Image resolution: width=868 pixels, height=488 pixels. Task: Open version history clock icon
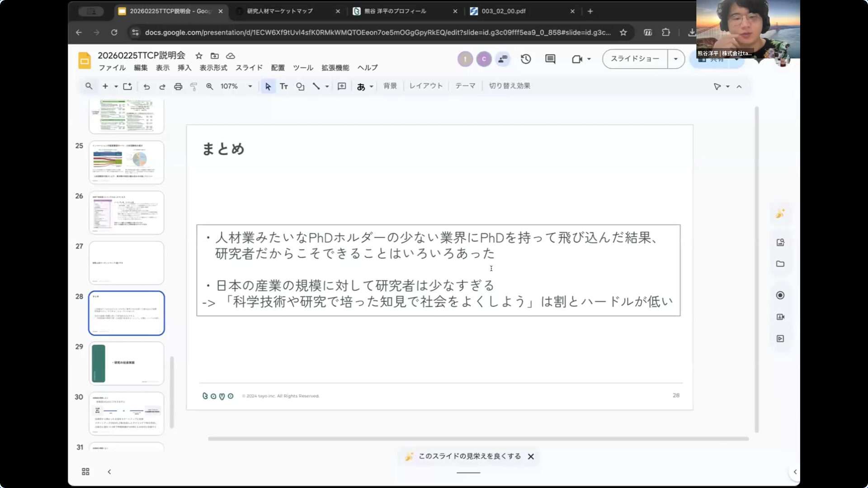[x=526, y=59]
